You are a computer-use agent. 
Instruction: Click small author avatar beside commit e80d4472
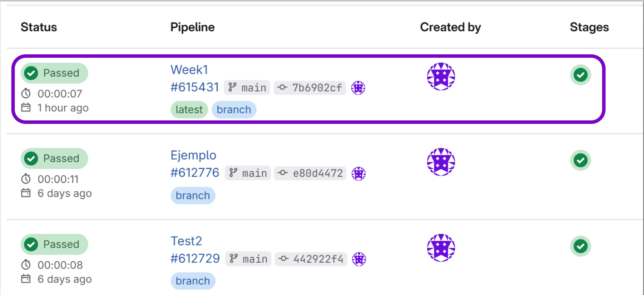point(358,174)
